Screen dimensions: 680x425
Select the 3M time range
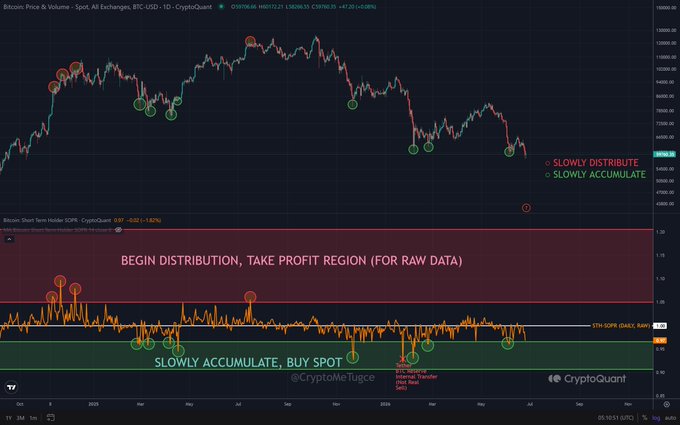pos(20,418)
